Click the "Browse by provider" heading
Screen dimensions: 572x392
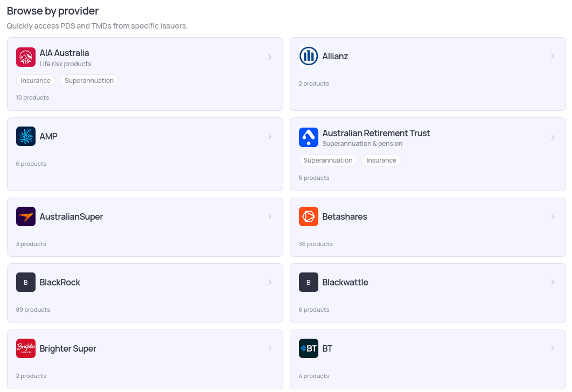pos(53,11)
